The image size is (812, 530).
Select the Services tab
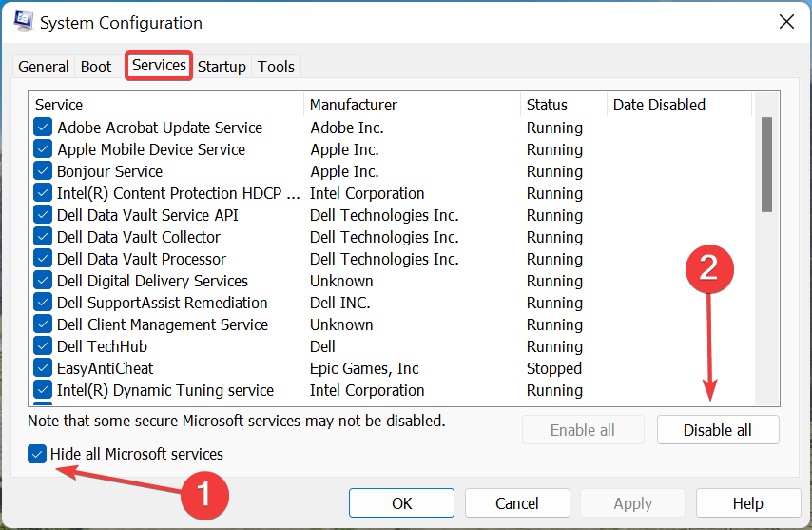(159, 66)
